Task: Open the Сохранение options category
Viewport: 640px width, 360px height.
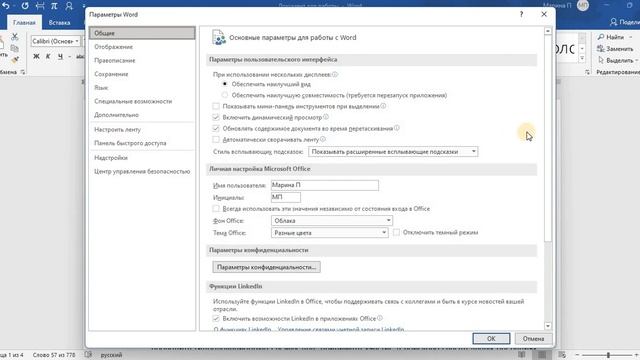Action: click(142, 74)
